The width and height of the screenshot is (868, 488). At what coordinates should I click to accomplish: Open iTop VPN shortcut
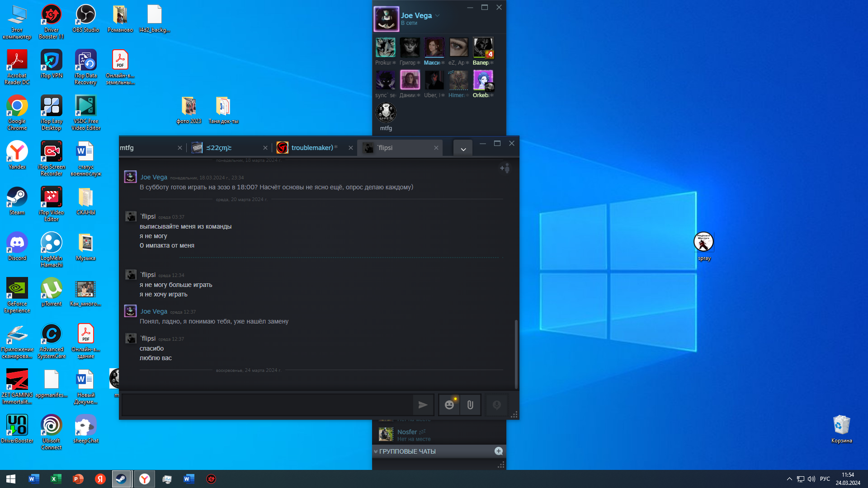[52, 64]
